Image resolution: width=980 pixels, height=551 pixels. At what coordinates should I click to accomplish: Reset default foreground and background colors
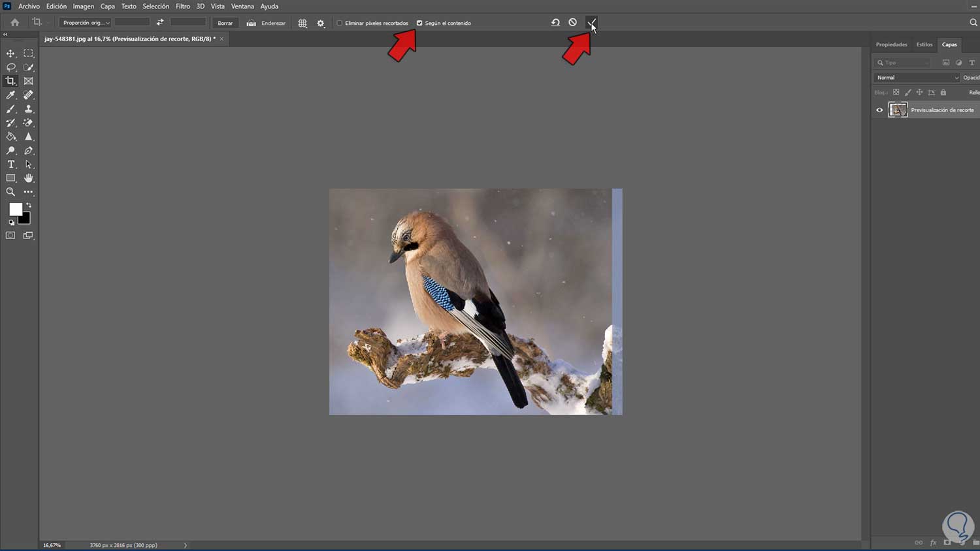tap(11, 223)
